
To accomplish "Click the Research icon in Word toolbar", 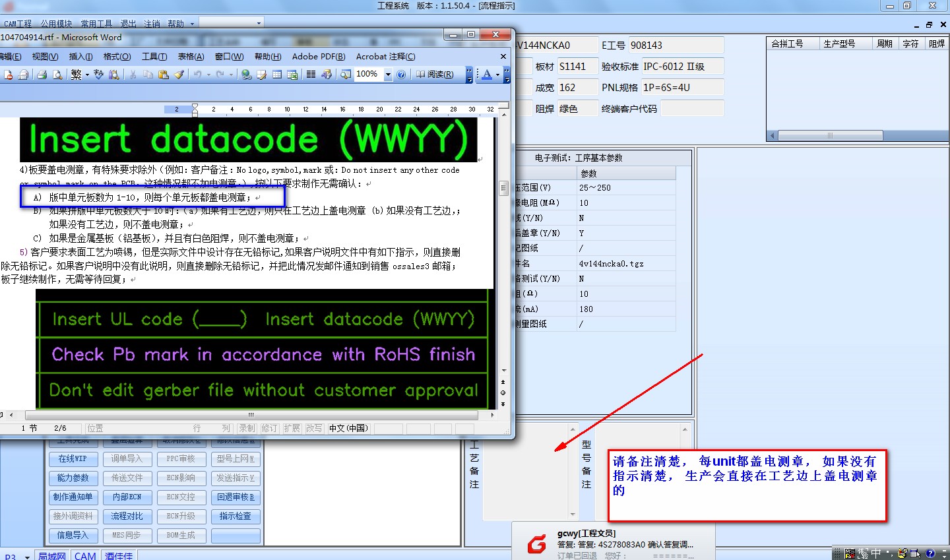I will (x=113, y=75).
